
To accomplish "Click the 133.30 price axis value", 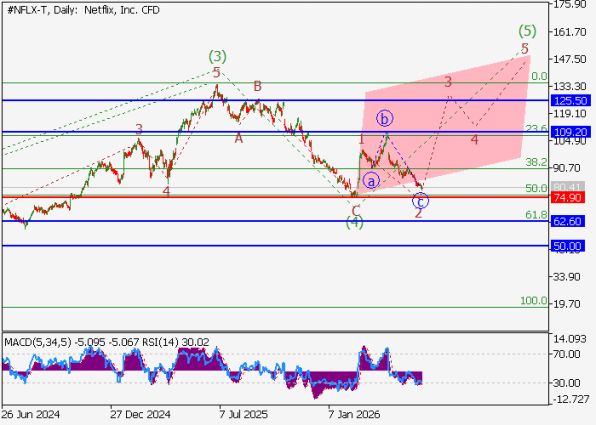I will click(570, 86).
